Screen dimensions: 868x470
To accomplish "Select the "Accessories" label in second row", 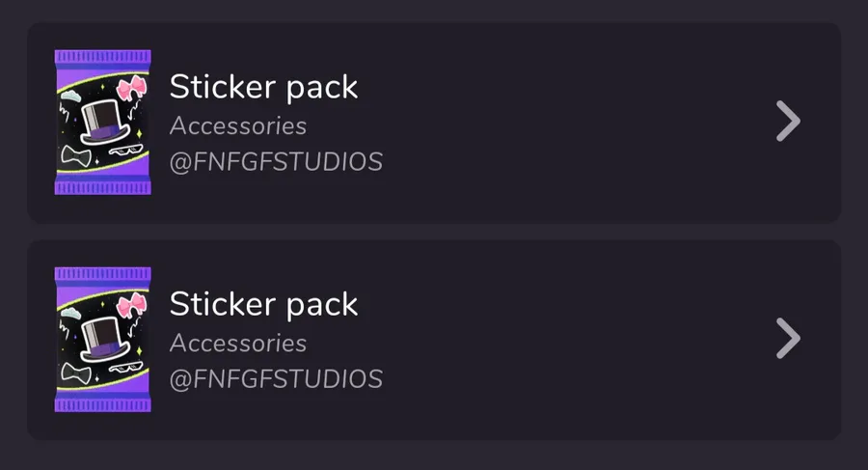I will click(237, 343).
